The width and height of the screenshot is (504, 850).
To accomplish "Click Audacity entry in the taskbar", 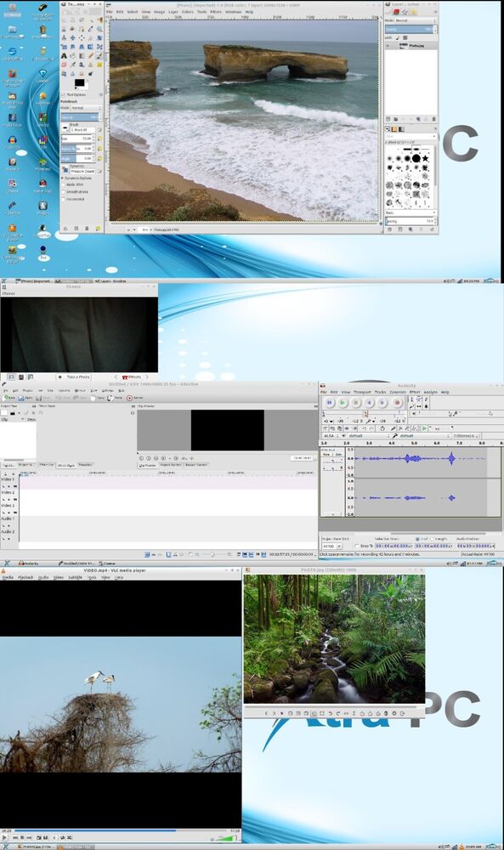I will click(27, 564).
